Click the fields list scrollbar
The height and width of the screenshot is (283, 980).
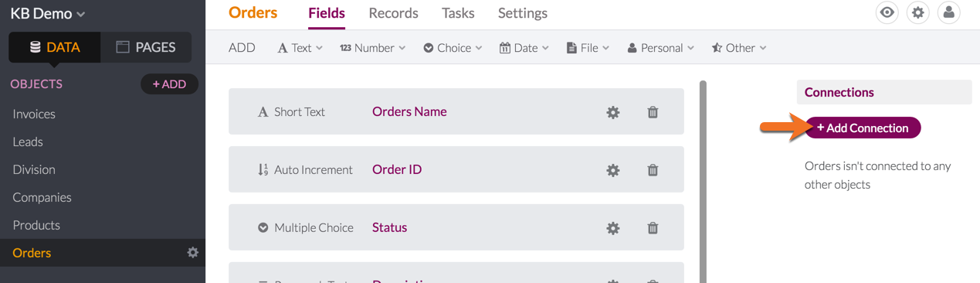pyautogui.click(x=703, y=182)
